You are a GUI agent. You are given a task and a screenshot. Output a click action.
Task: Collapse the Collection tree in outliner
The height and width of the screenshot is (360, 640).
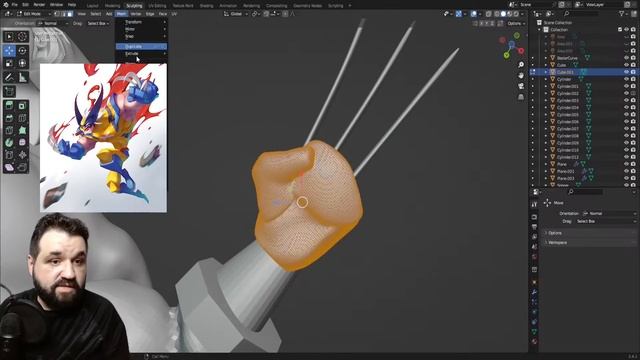[540, 30]
